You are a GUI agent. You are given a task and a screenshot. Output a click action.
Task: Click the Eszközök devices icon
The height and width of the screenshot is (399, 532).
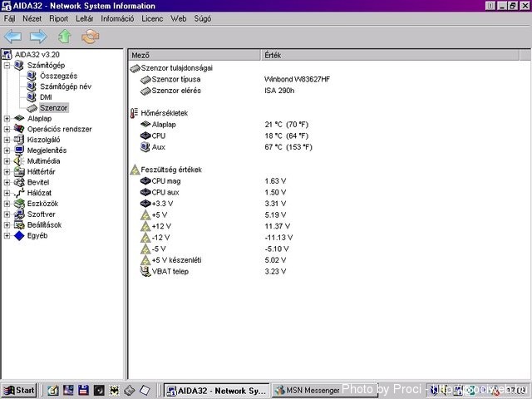[19, 204]
